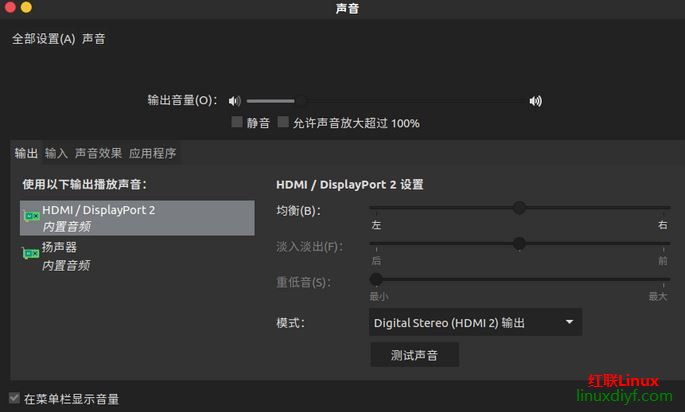
Task: Click the 输出音量 slider handle
Action: [299, 100]
